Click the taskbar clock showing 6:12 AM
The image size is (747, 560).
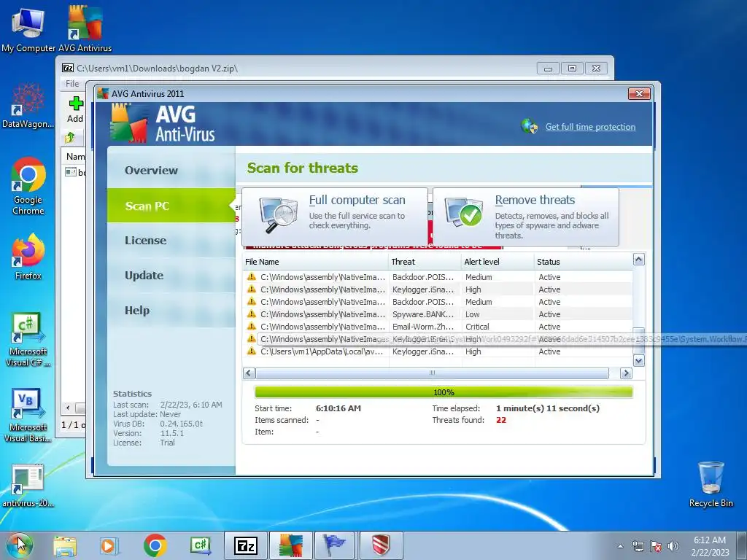pyautogui.click(x=710, y=546)
